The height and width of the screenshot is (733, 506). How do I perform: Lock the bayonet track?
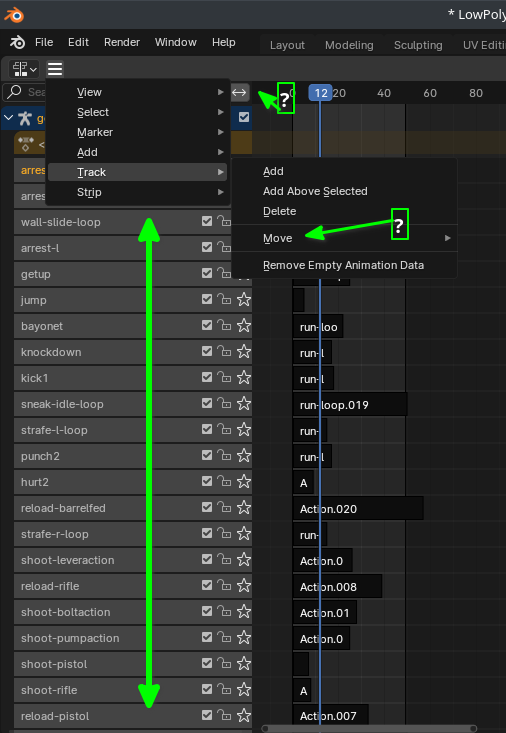(x=225, y=325)
